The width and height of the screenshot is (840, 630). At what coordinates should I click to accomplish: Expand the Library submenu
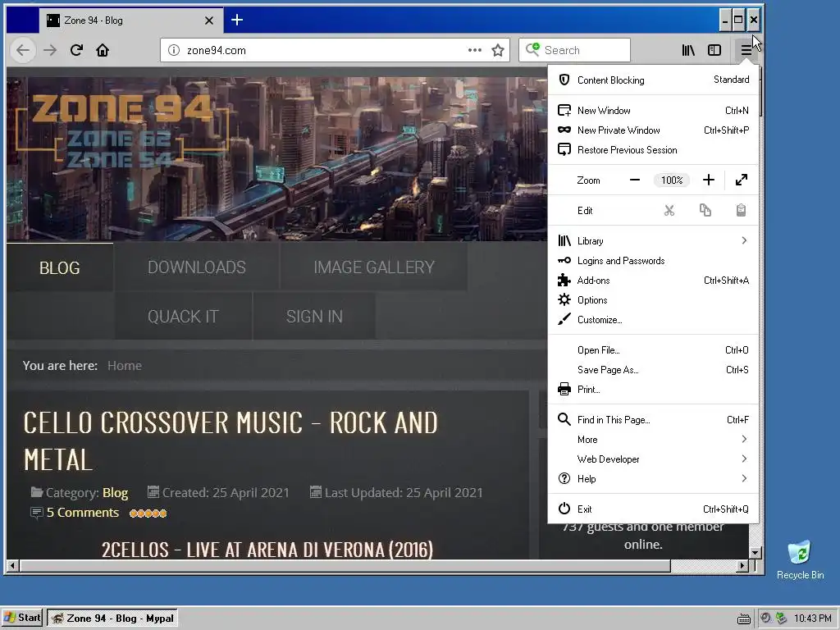tap(653, 241)
